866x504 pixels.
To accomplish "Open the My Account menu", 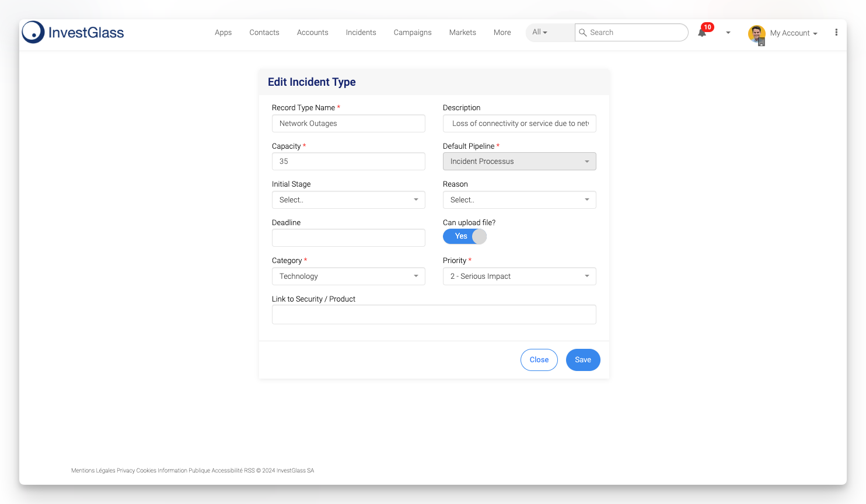I will pos(793,33).
